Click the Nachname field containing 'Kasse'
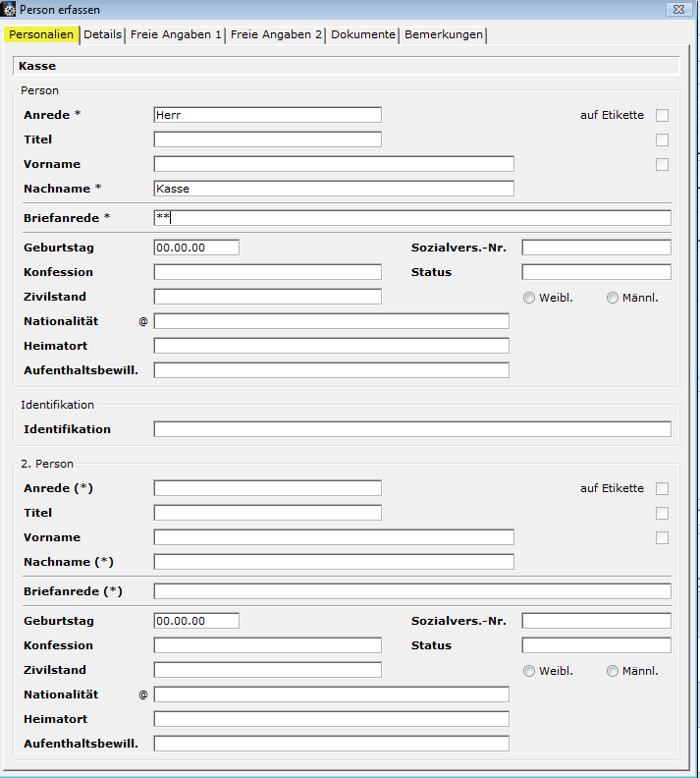700x778 pixels. point(334,189)
